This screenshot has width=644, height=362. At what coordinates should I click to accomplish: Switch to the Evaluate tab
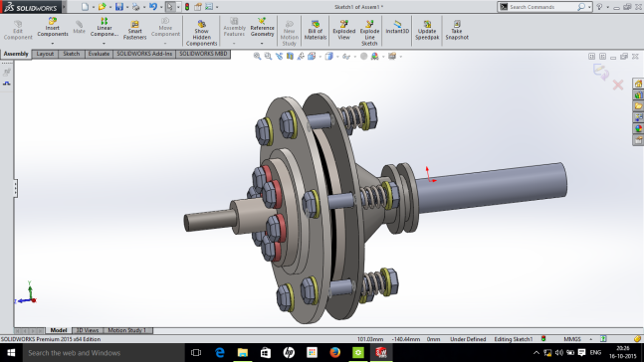(99, 54)
